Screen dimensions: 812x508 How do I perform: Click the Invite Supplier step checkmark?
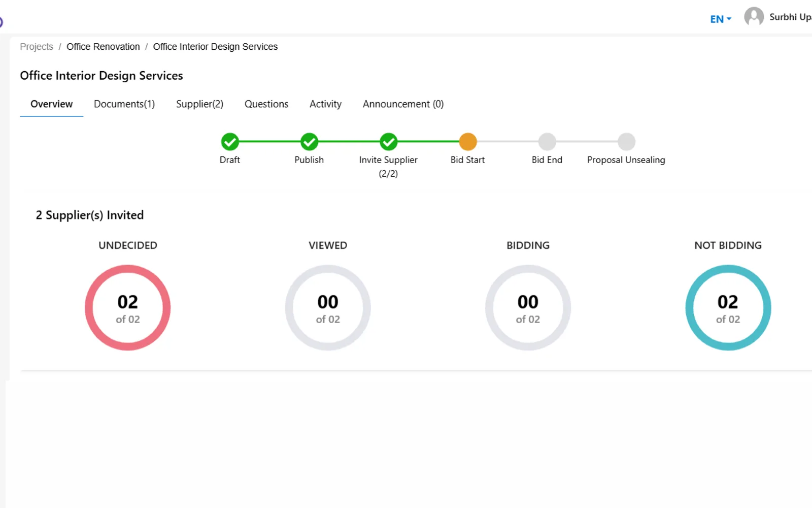(x=389, y=142)
